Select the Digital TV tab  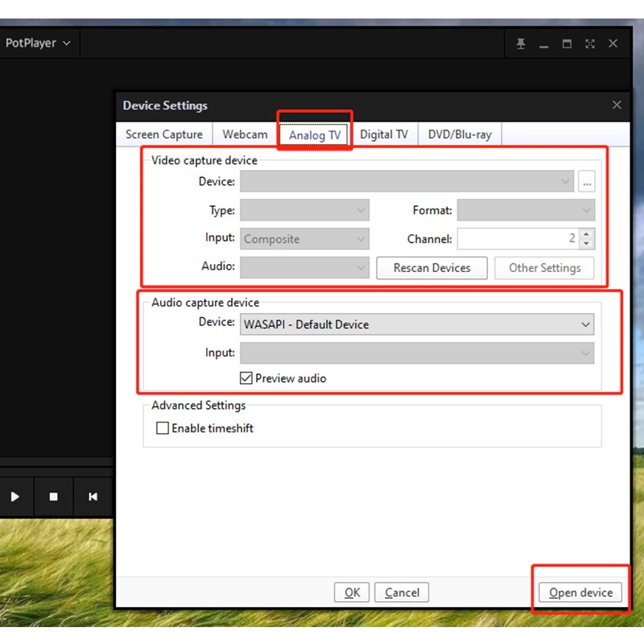(383, 134)
